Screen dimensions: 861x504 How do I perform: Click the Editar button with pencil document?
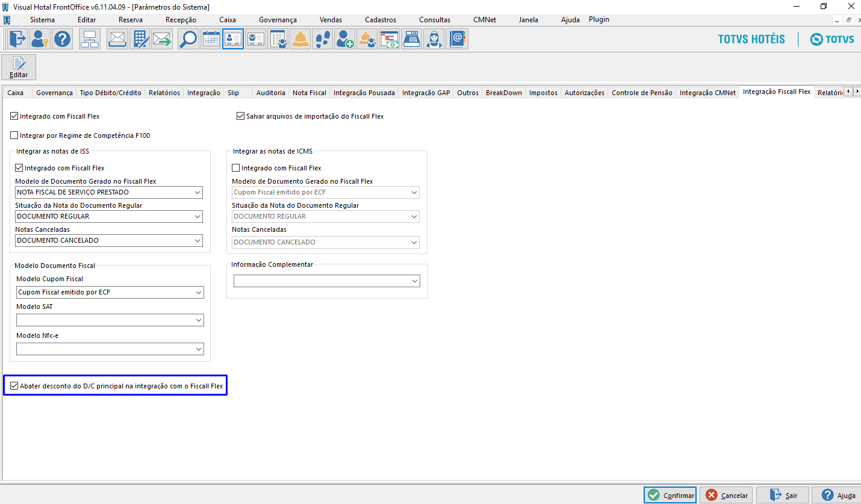tap(19, 67)
